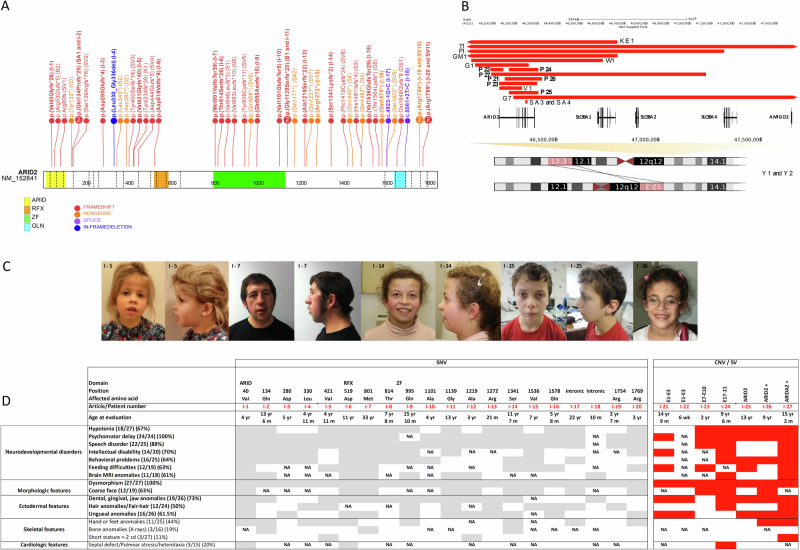Click the AMIGO2 gene label
800x550 pixels.
(x=779, y=117)
